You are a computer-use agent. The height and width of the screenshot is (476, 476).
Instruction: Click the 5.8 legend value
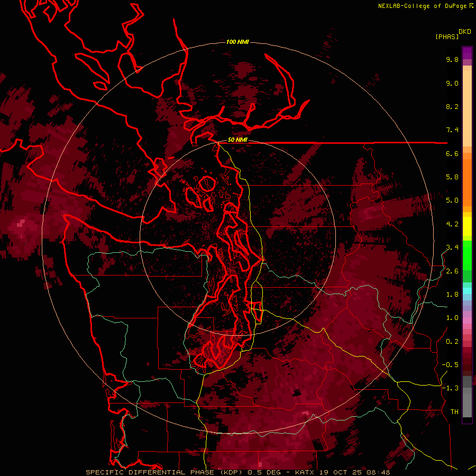pyautogui.click(x=452, y=177)
